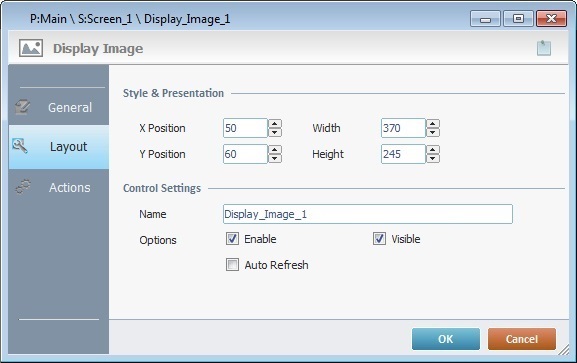Viewport: 577px width, 363px height.
Task: Select the General pencil icon in sidebar
Action: pos(22,108)
